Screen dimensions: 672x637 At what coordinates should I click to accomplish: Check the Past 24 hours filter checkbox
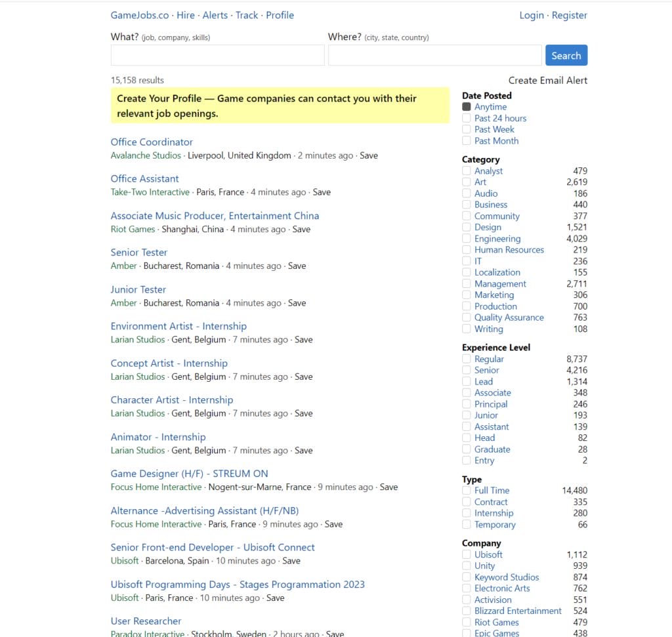coord(467,118)
